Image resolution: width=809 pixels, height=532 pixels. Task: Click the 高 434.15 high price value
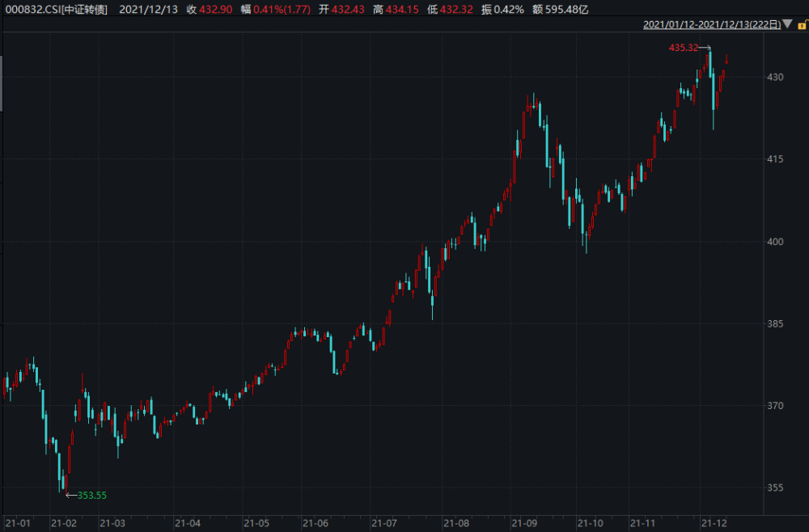point(396,9)
